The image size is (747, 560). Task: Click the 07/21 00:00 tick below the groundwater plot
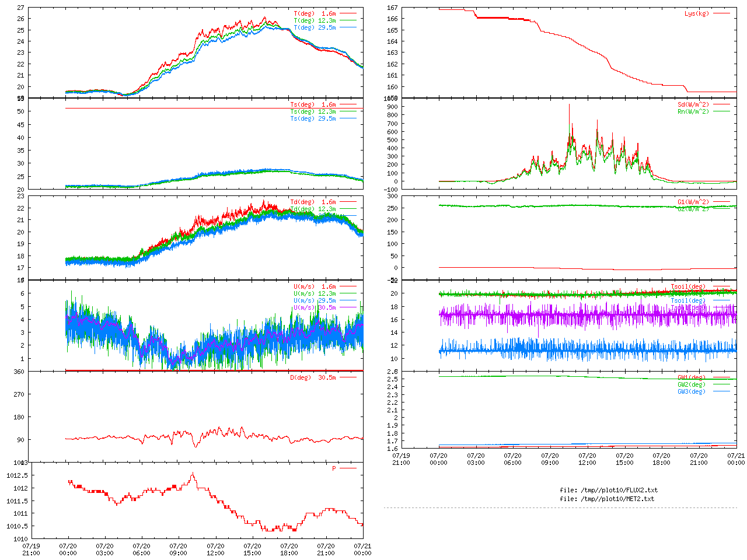(x=736, y=459)
